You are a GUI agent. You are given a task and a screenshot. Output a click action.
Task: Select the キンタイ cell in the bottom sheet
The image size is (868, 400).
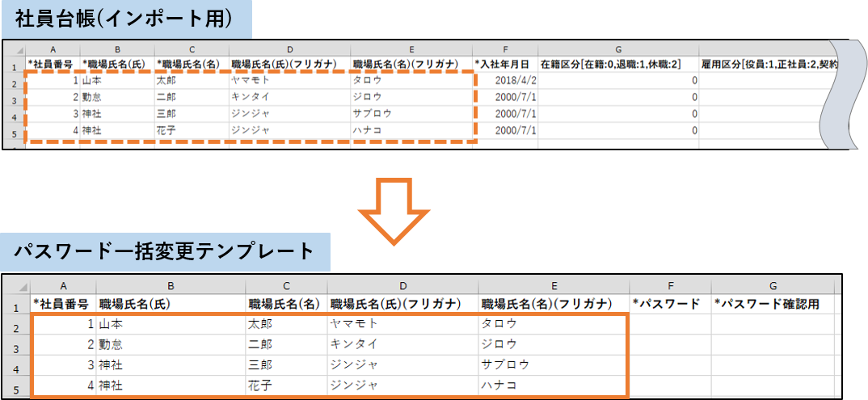pos(402,344)
